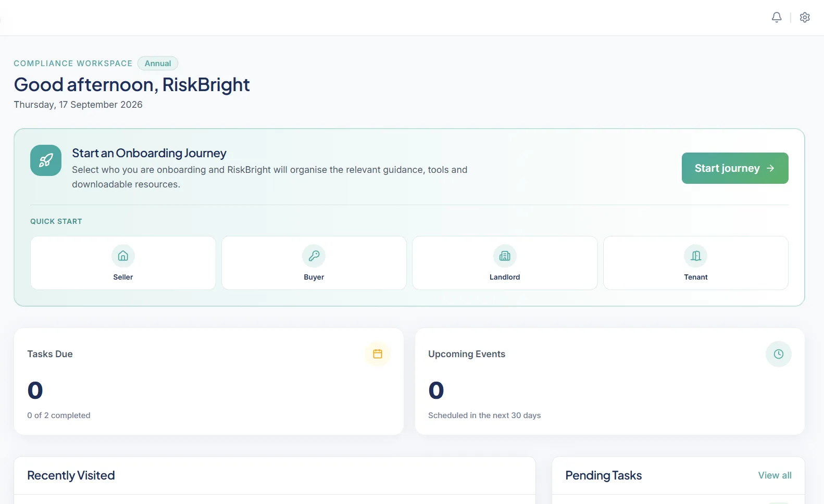The image size is (824, 504).
Task: Choose the Landlord quick start label
Action: pos(505,277)
